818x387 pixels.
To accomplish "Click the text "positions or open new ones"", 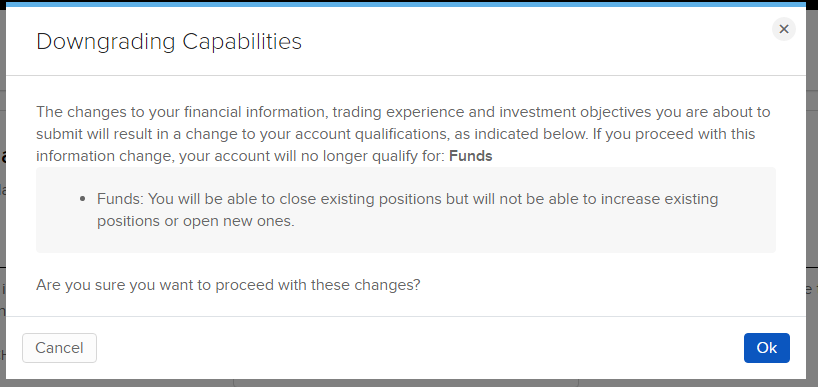I will pyautogui.click(x=196, y=221).
